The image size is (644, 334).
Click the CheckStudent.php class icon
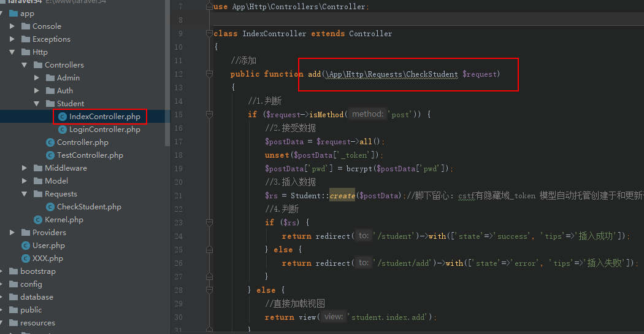(50, 207)
